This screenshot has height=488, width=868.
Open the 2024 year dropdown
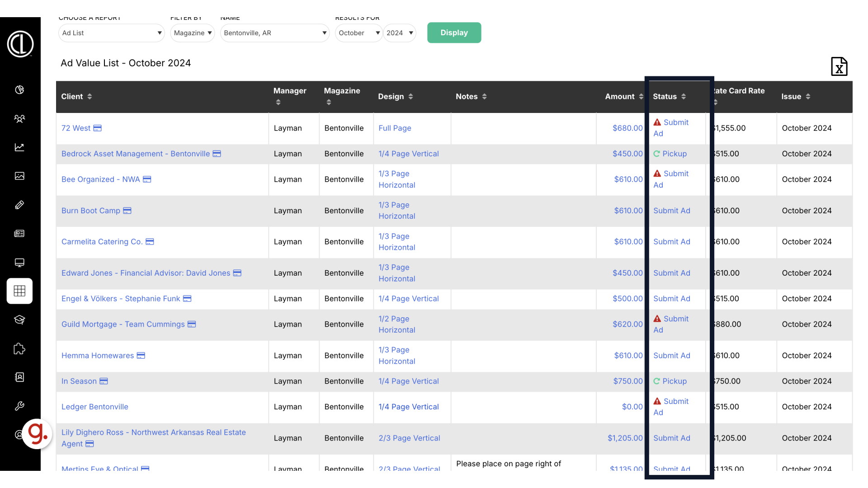click(x=400, y=33)
